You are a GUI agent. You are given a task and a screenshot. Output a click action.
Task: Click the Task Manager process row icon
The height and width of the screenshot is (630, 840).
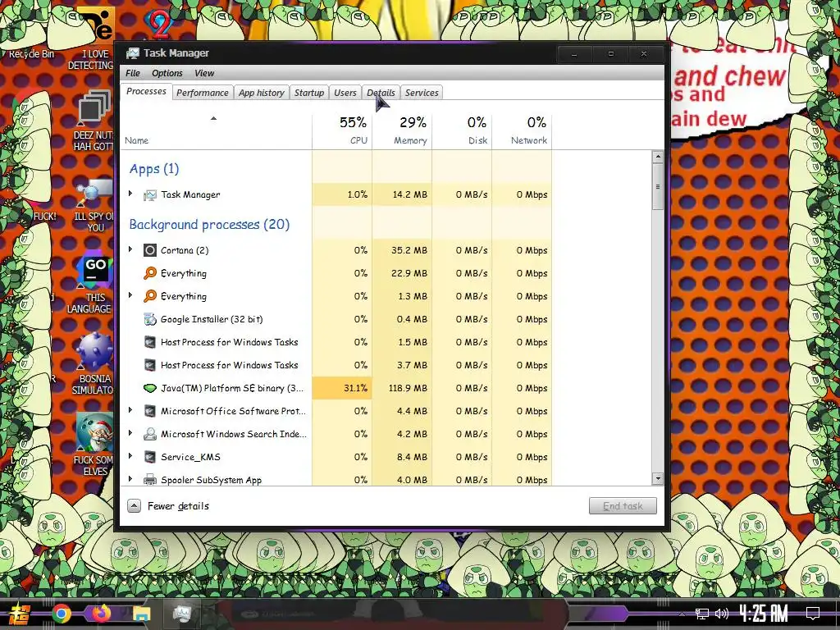pyautogui.click(x=150, y=195)
